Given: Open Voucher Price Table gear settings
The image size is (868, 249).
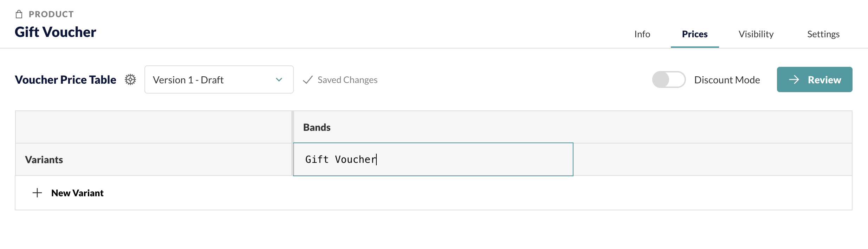Looking at the screenshot, I should [x=130, y=79].
